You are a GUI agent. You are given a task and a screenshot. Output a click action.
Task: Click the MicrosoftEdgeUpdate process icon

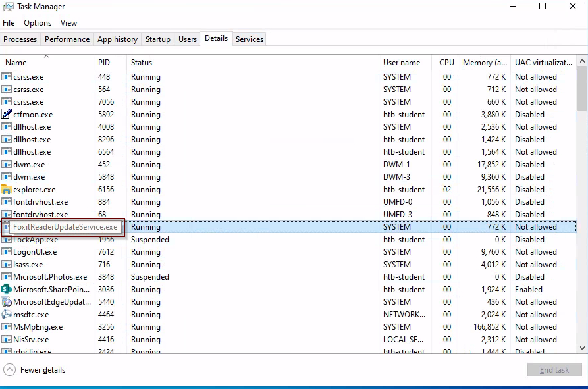(x=7, y=302)
